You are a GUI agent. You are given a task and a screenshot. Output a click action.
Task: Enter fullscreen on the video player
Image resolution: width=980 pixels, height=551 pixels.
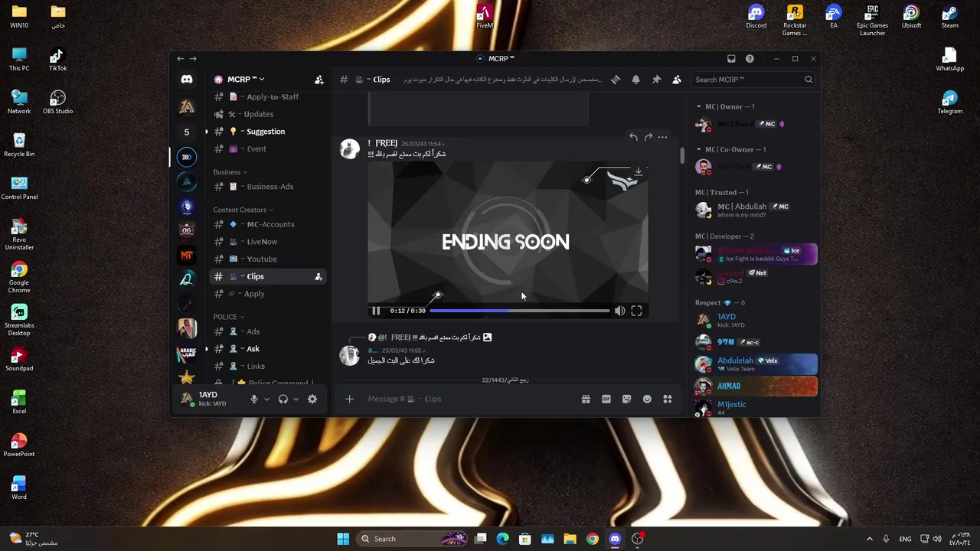(636, 311)
